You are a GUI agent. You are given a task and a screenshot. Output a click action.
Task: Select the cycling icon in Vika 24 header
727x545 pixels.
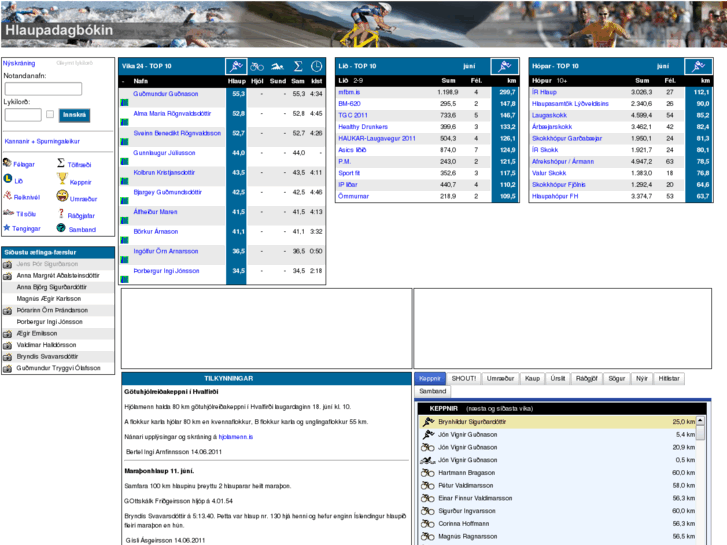coord(258,66)
